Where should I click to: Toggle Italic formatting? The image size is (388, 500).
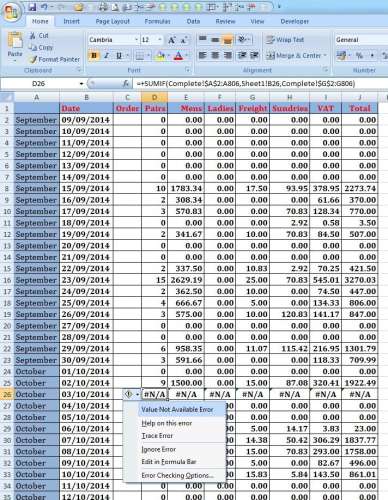pos(107,55)
